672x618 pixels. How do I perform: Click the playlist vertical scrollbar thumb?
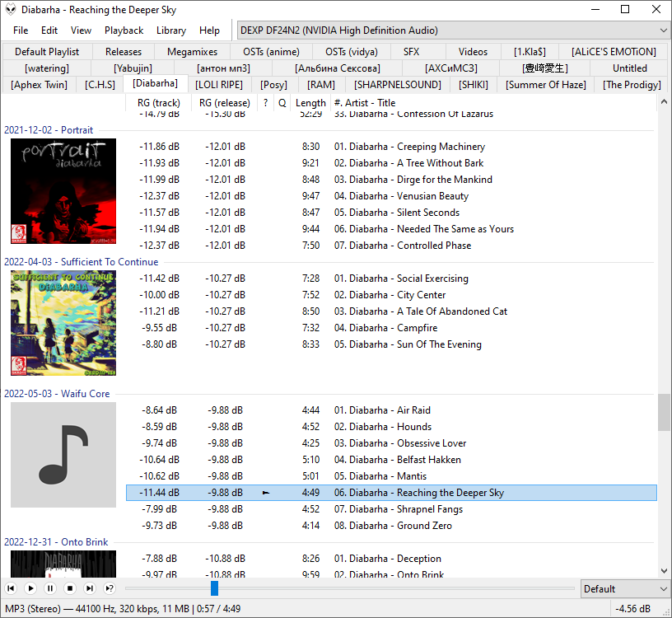[664, 412]
